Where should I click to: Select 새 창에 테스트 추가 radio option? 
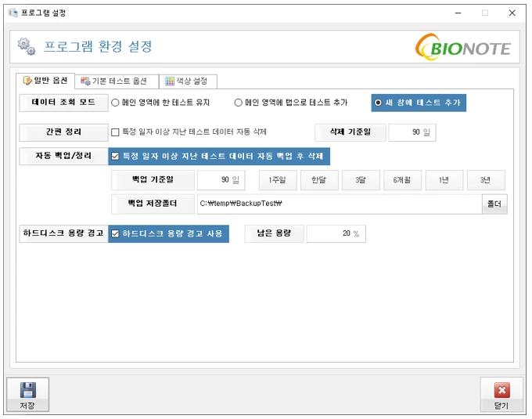[419, 103]
